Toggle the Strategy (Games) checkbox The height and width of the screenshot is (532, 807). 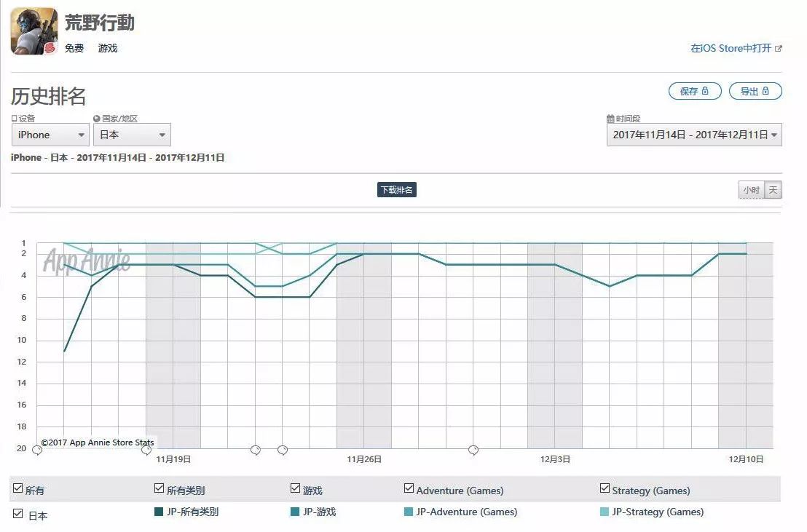(605, 488)
